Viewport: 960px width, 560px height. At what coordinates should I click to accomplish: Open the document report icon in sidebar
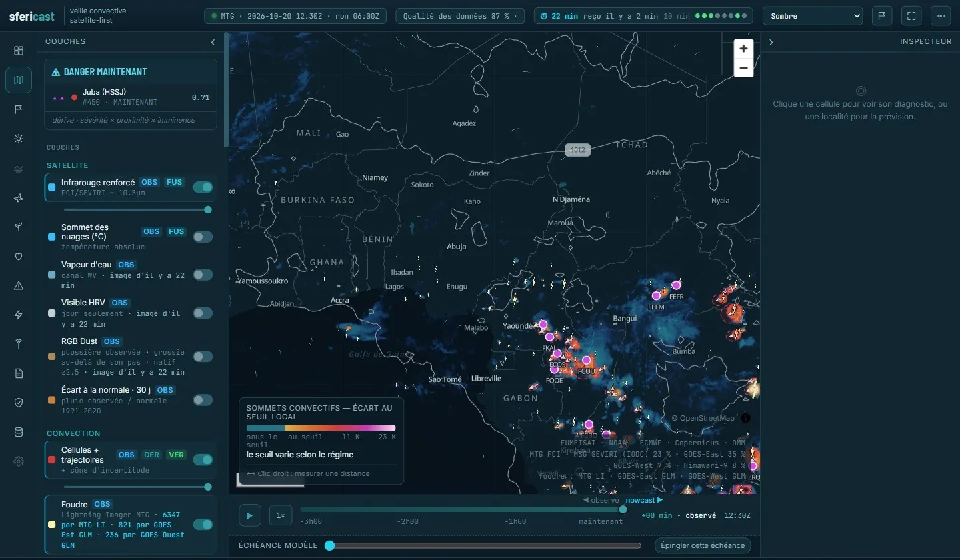[x=19, y=373]
